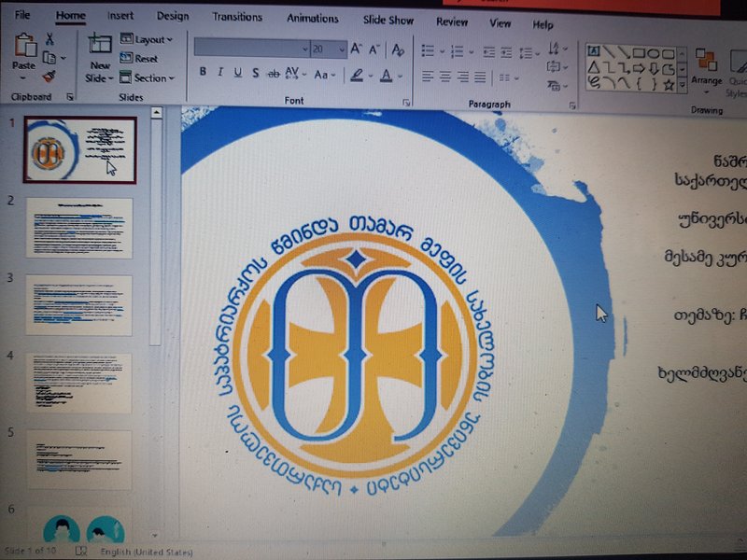747x560 pixels.
Task: Decrease font size with A down
Action: (374, 49)
